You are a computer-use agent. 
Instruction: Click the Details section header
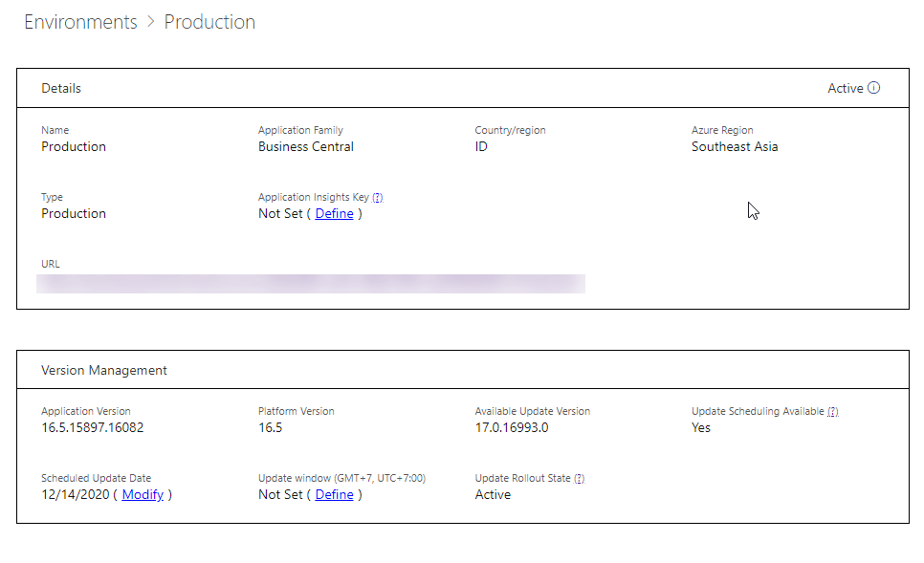61,89
